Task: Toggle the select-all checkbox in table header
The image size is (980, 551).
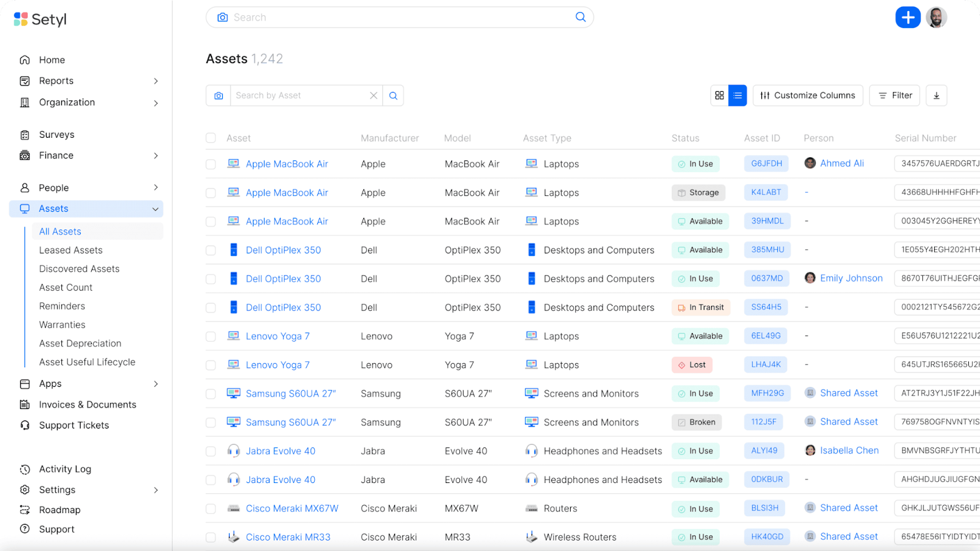Action: (211, 138)
